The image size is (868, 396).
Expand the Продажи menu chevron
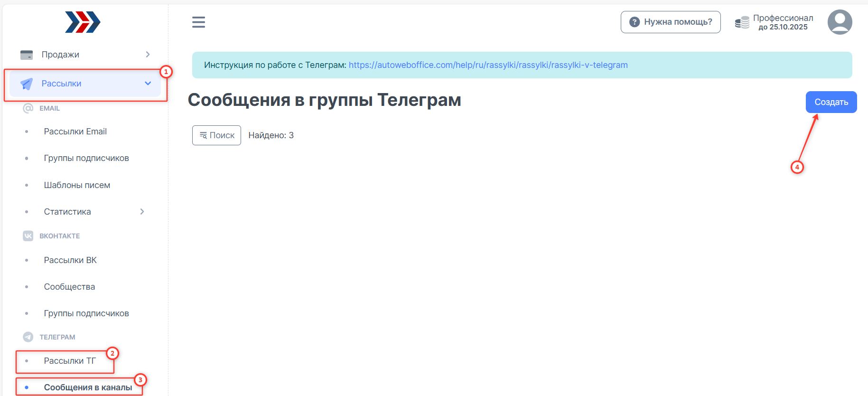click(148, 55)
